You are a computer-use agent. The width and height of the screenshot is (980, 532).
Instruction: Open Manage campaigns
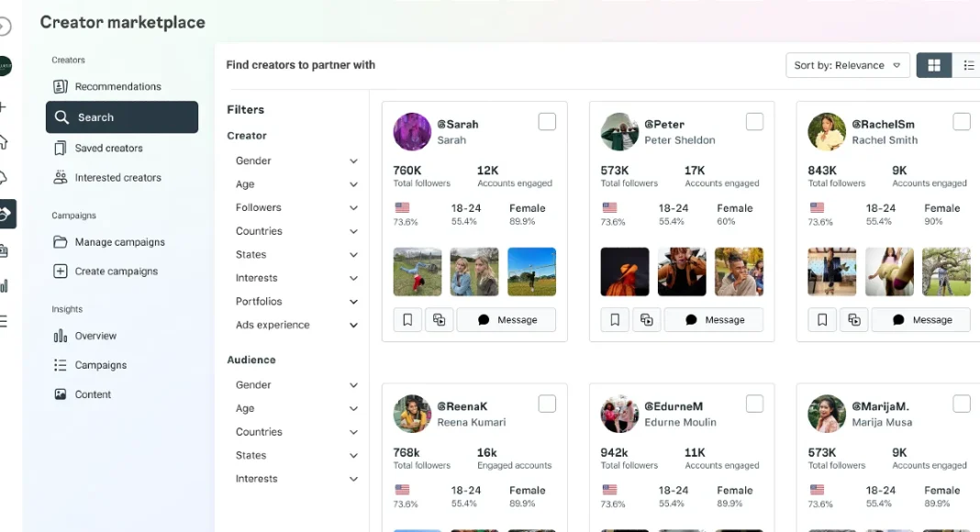click(122, 241)
